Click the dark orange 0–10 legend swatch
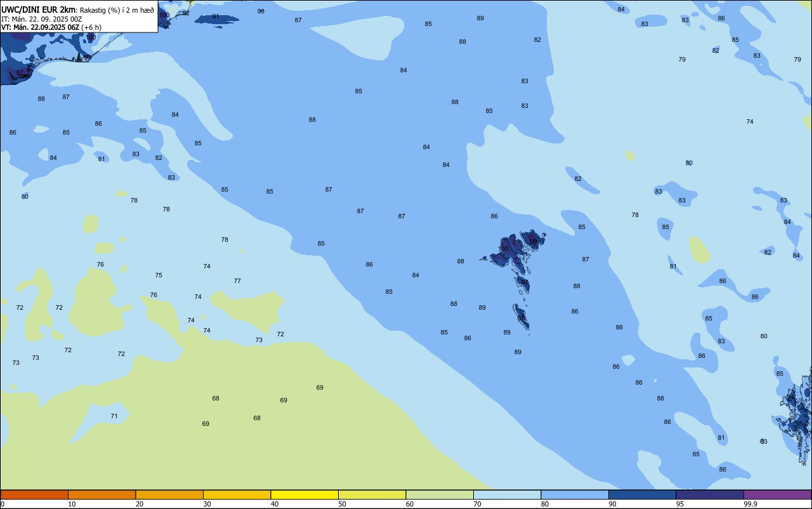Image resolution: width=812 pixels, height=509 pixels. [34, 494]
